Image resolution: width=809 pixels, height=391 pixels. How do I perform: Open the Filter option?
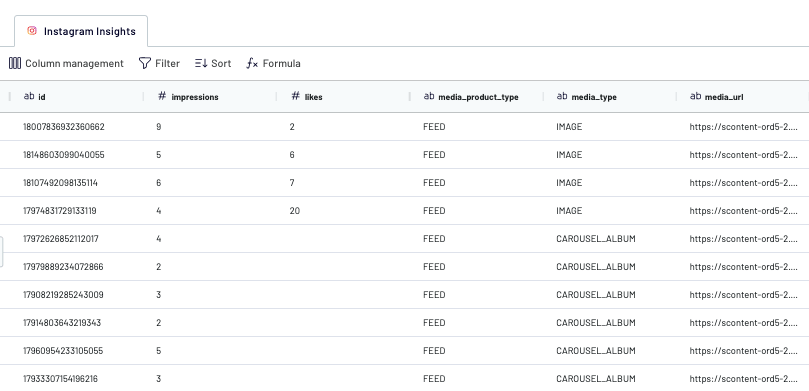[x=159, y=63]
